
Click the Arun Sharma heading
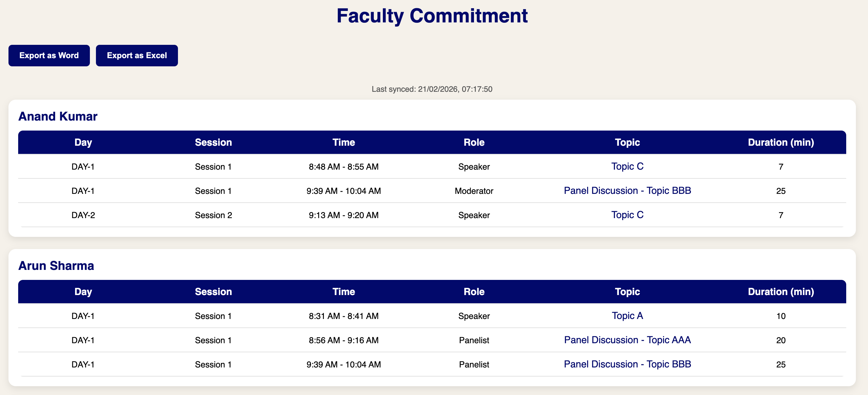pyautogui.click(x=57, y=265)
